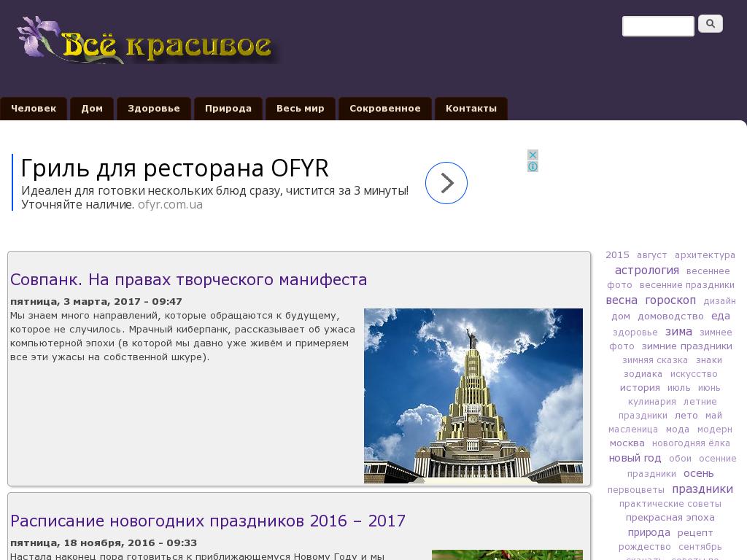Select the масленица tag
This screenshot has width=747, height=560.
click(x=632, y=429)
